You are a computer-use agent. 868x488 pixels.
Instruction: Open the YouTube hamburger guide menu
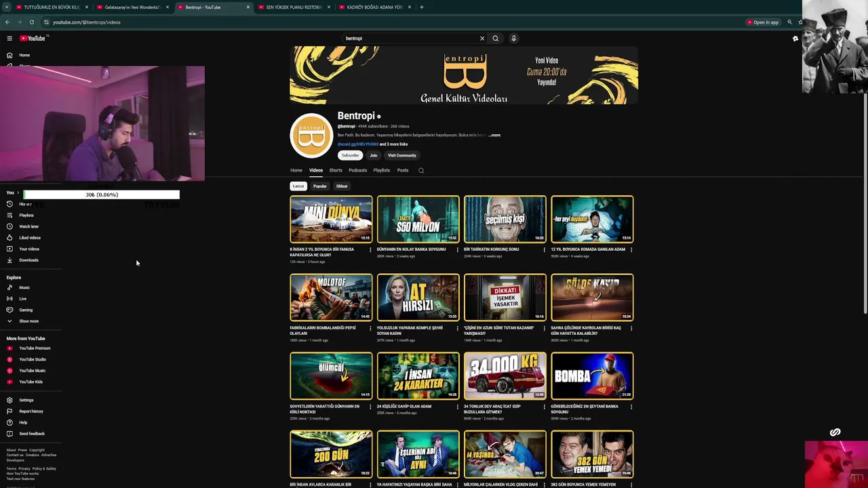[x=9, y=39]
